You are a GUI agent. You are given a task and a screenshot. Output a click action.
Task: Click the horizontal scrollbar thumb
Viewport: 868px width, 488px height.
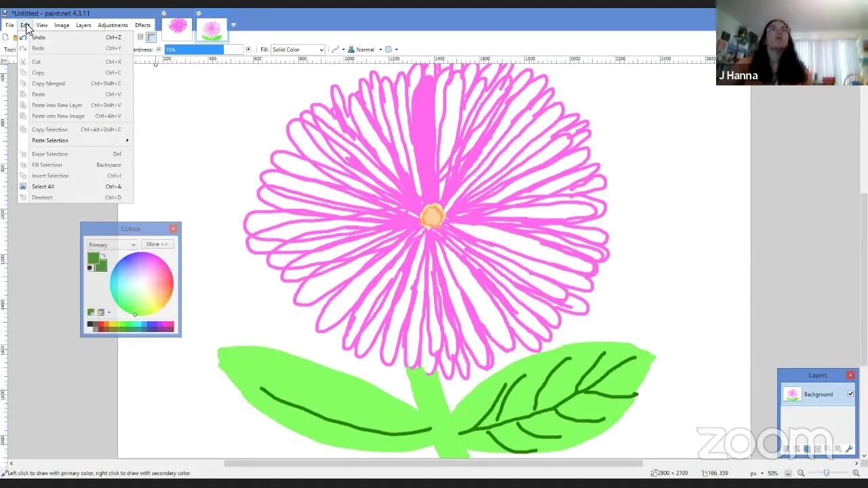tap(433, 464)
